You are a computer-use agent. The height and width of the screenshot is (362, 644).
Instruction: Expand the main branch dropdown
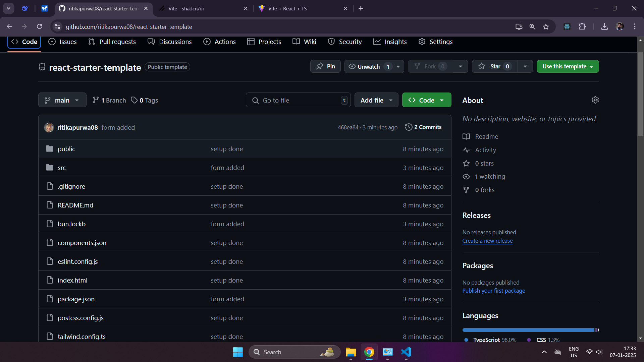[x=62, y=100]
